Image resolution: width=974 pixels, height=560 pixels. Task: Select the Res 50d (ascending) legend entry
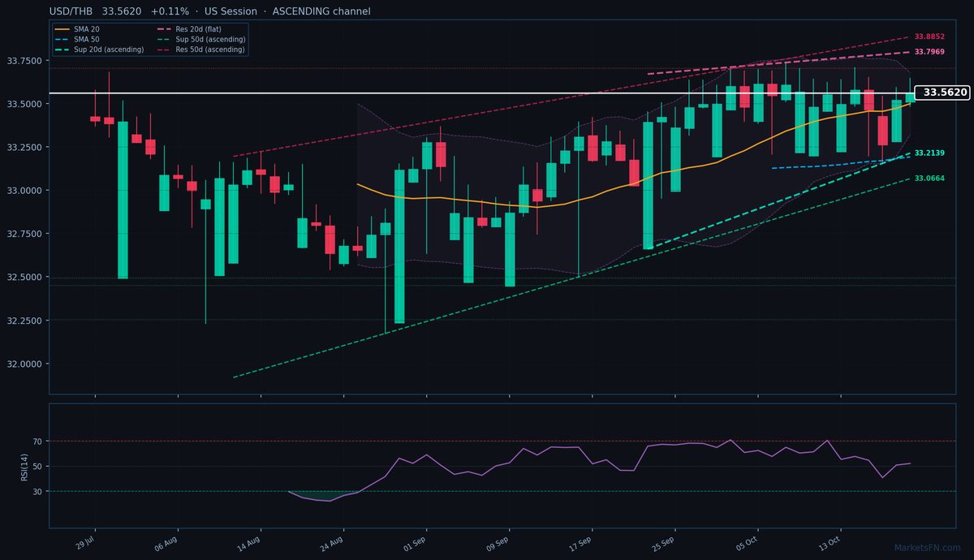pyautogui.click(x=201, y=50)
